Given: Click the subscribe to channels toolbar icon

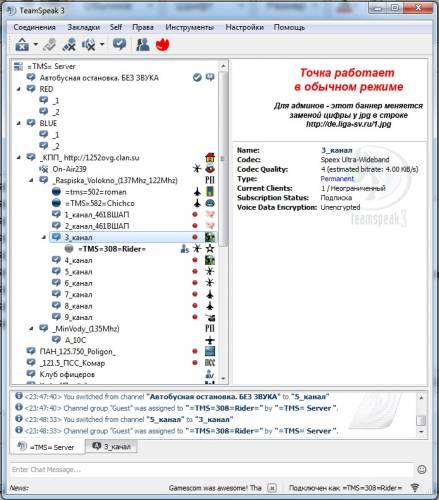Looking at the screenshot, I should coord(119,44).
